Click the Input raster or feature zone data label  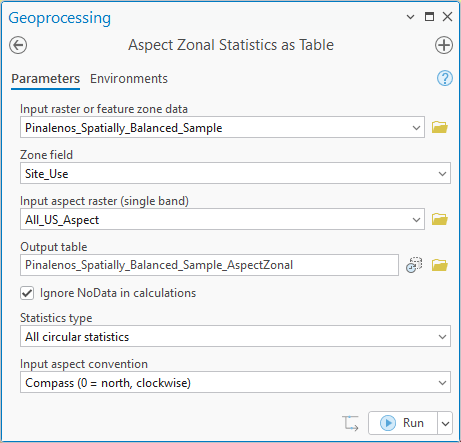pos(104,109)
